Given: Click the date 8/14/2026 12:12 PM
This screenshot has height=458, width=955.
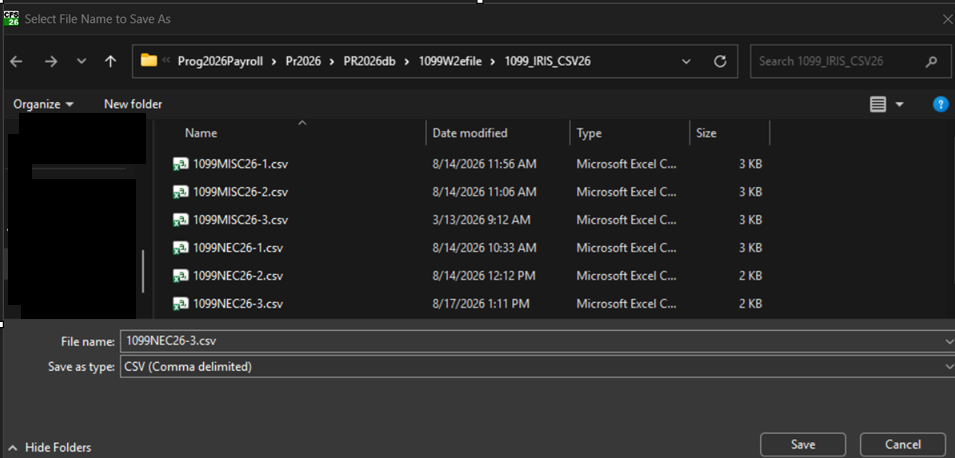Looking at the screenshot, I should point(484,276).
